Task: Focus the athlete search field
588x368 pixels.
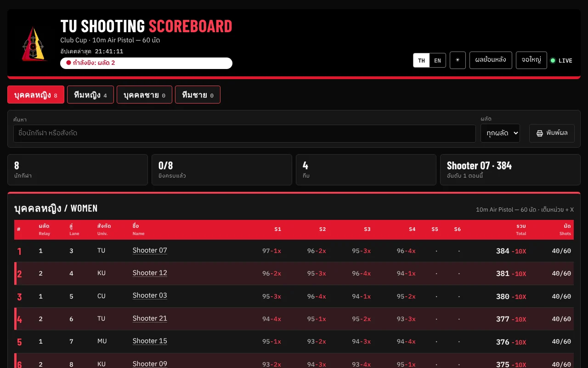Action: pos(244,133)
